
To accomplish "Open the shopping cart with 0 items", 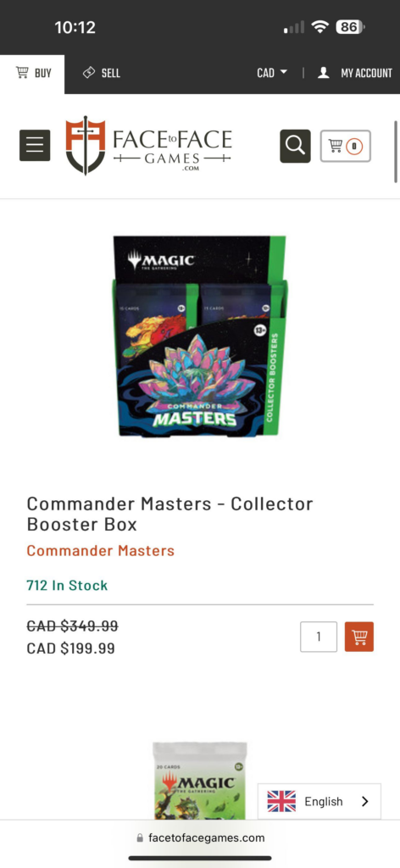I will coord(345,146).
